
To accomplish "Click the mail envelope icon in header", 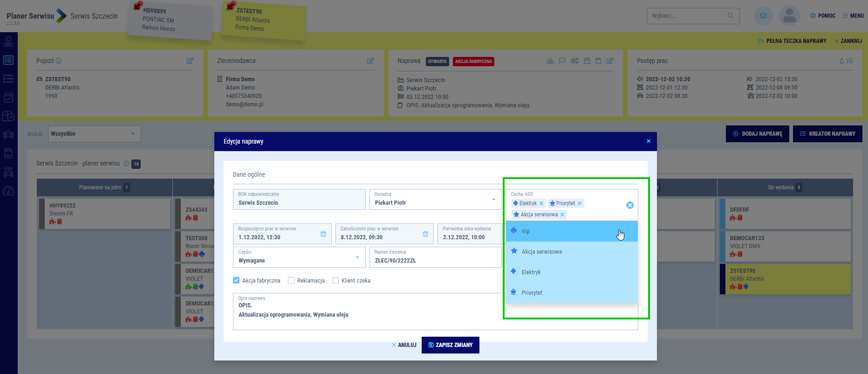I will click(763, 16).
